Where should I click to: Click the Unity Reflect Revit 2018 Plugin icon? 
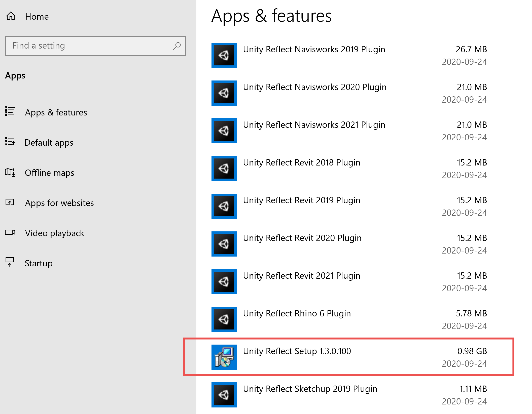point(224,169)
